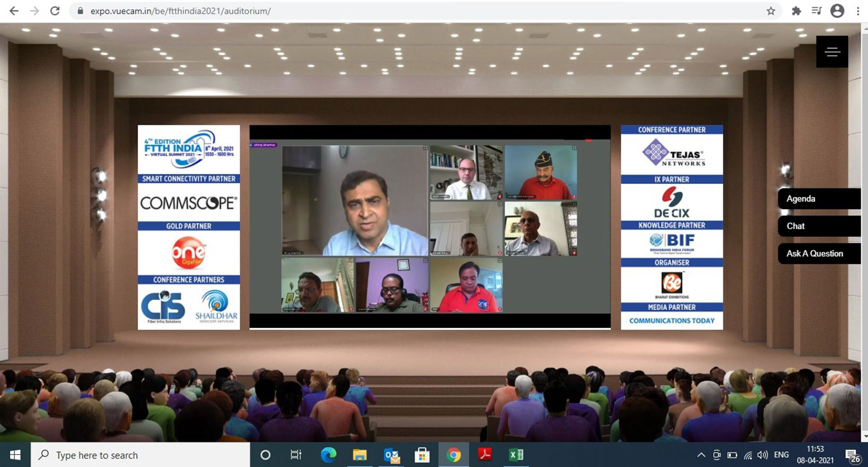
Task: Click the speaker in the blue shirt
Action: coord(355,201)
